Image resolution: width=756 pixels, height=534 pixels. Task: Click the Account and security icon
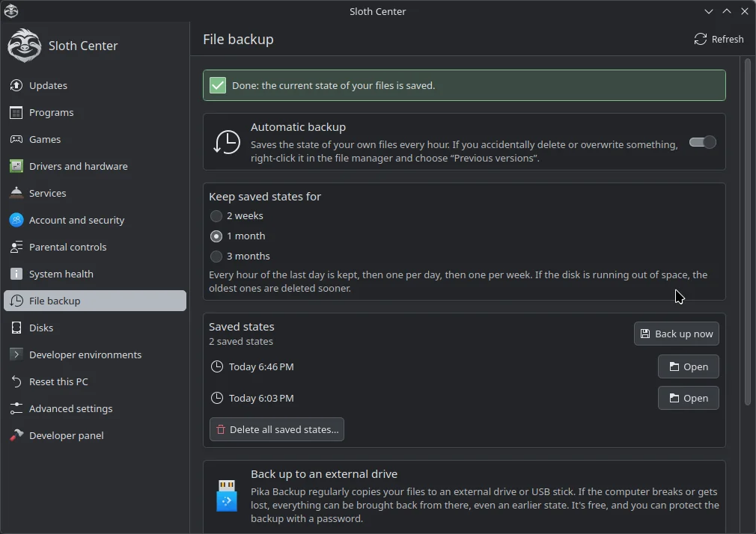point(16,220)
